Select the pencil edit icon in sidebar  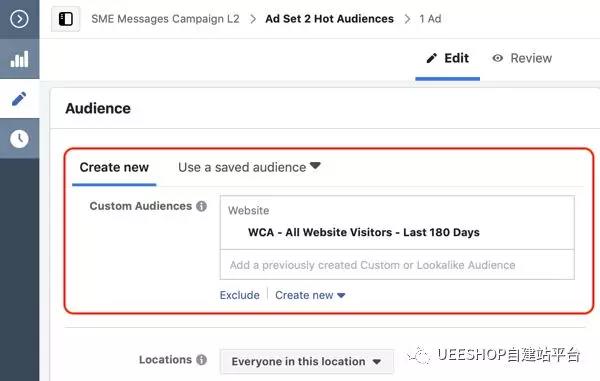19,99
